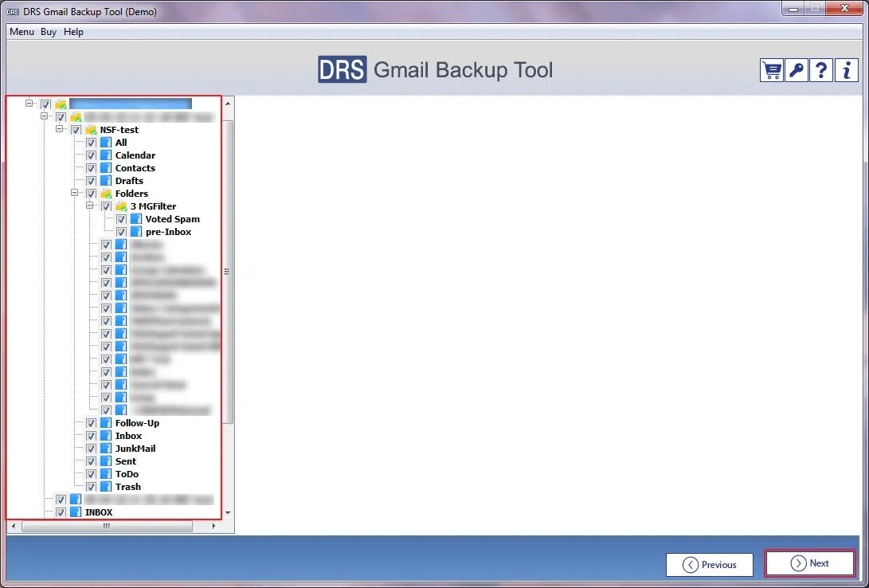Select the pre-Inbox tree item
Image resolution: width=869 pixels, height=588 pixels.
pyautogui.click(x=166, y=231)
